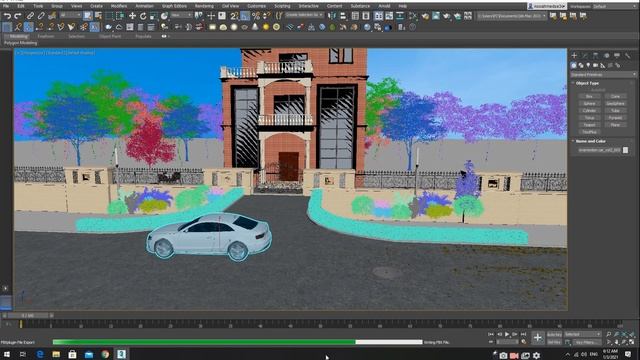
Task: Switch to the Utilities command panel
Action: click(627, 56)
